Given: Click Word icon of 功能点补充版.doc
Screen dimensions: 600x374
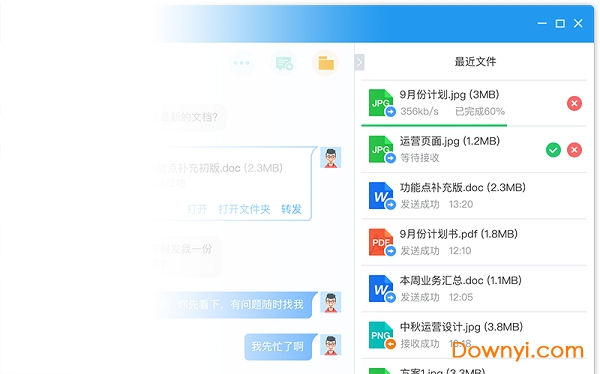Looking at the screenshot, I should (381, 196).
